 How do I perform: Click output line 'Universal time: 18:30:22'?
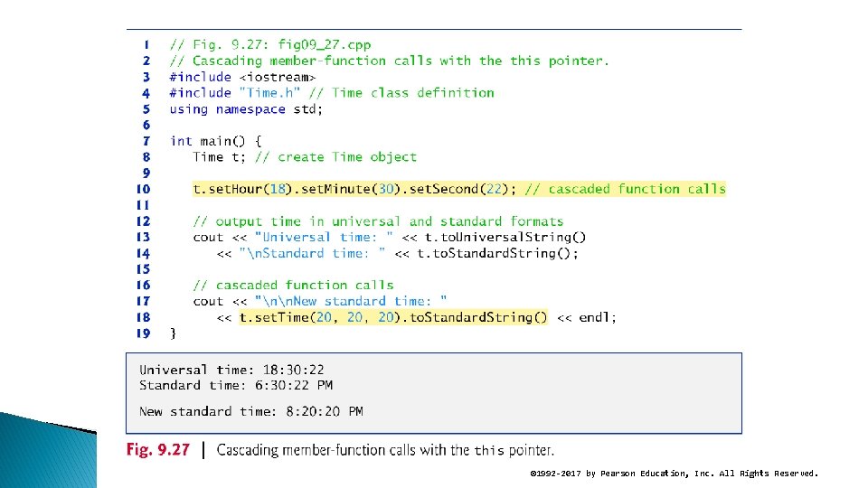coord(231,370)
